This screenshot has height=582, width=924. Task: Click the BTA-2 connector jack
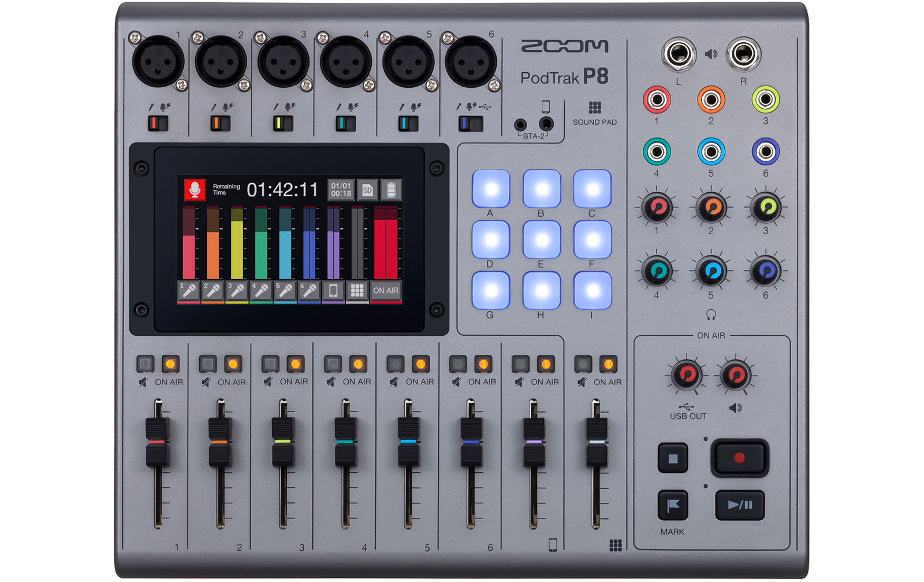[520, 124]
